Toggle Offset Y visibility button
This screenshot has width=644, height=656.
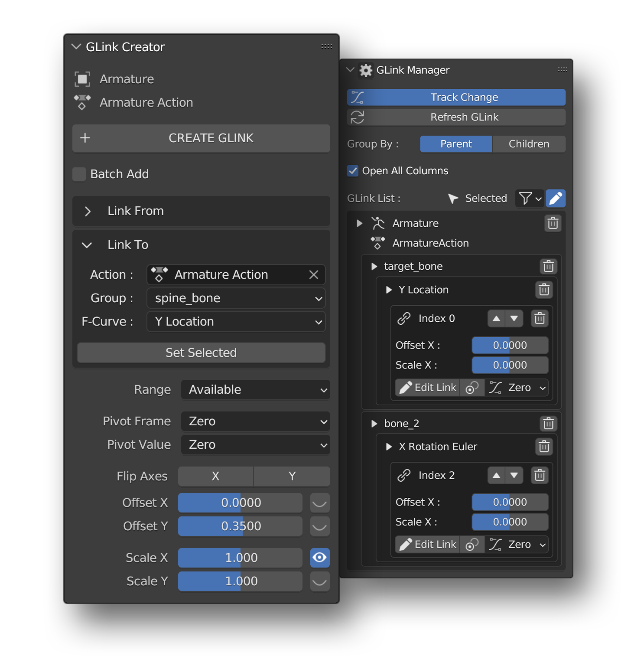(320, 526)
